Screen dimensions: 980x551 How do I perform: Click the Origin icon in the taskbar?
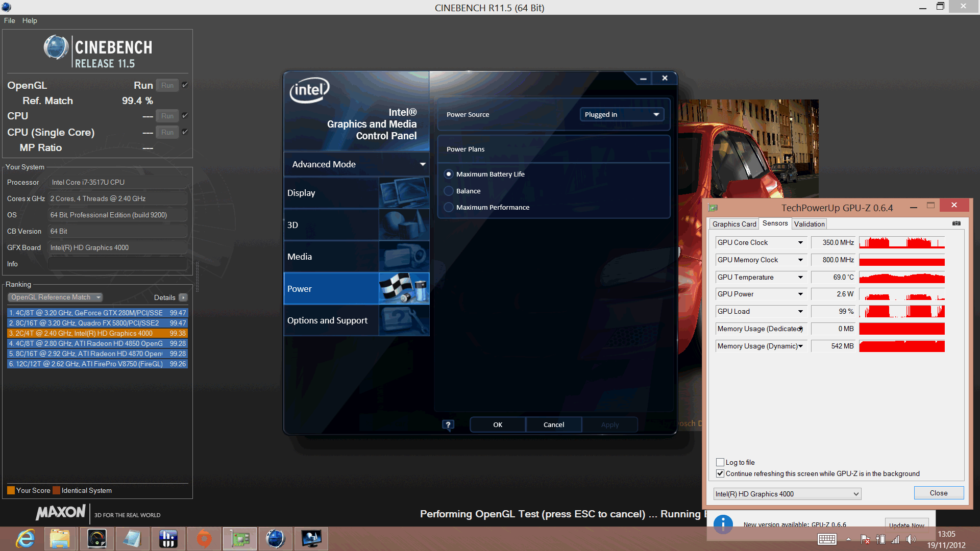coord(204,539)
